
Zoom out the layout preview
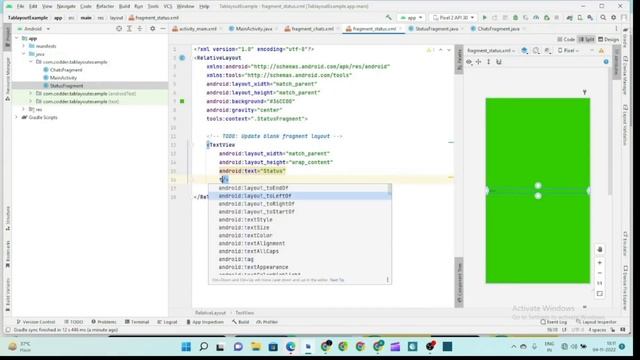pos(600,273)
